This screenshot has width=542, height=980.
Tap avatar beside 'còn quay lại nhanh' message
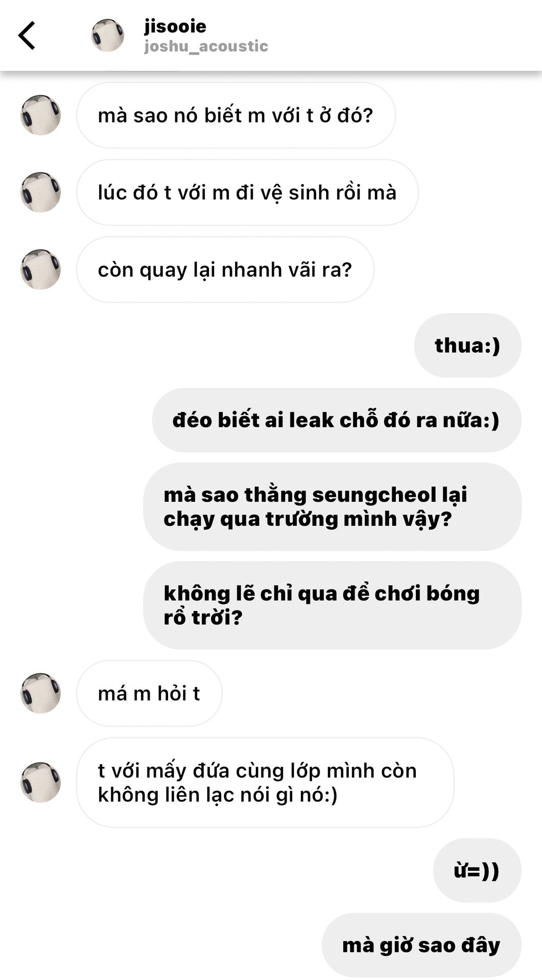[40, 269]
